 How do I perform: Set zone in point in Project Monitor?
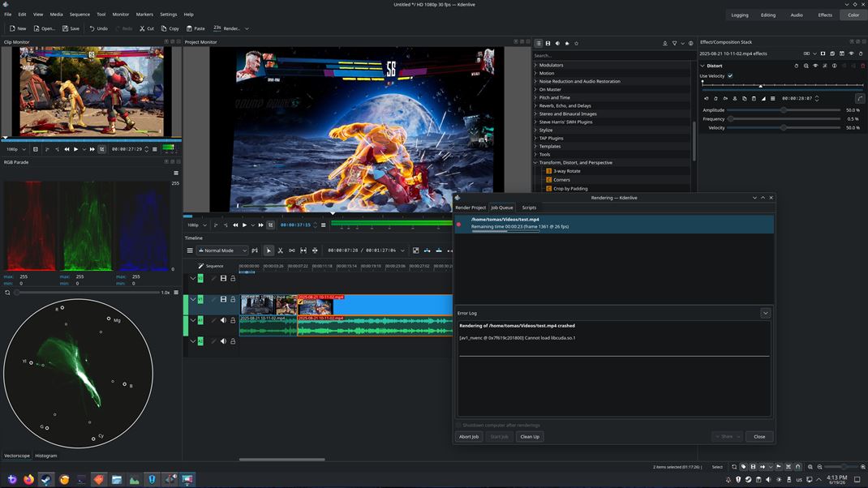pyautogui.click(x=216, y=225)
